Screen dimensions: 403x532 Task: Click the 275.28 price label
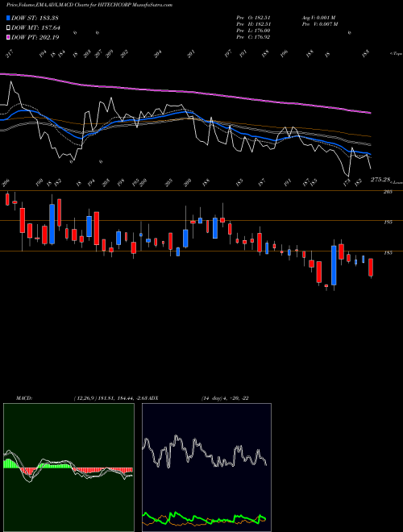(x=381, y=180)
